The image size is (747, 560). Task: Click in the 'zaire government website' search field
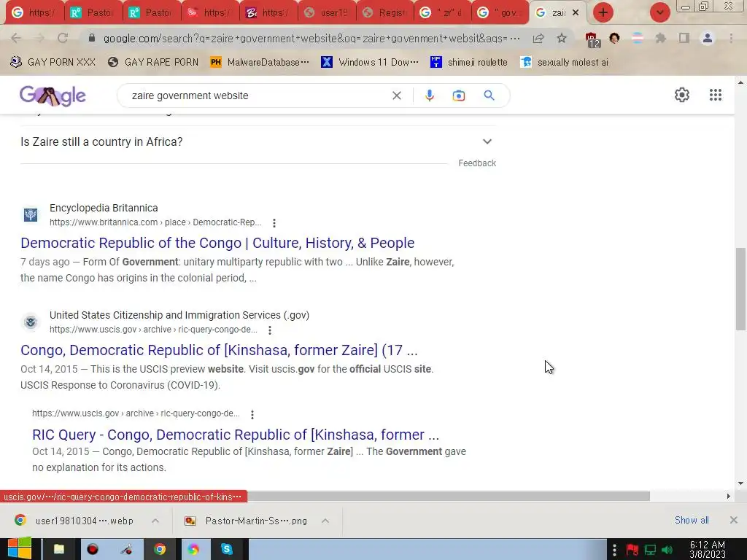point(258,96)
